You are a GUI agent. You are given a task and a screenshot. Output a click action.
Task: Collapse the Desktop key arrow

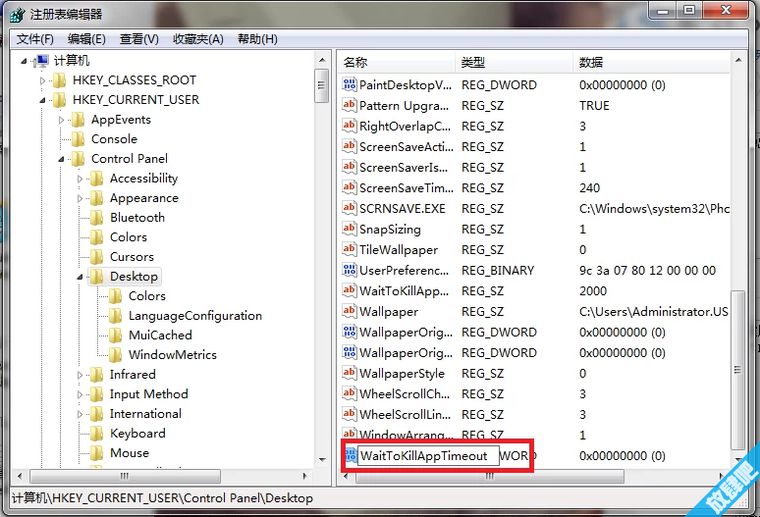[80, 277]
